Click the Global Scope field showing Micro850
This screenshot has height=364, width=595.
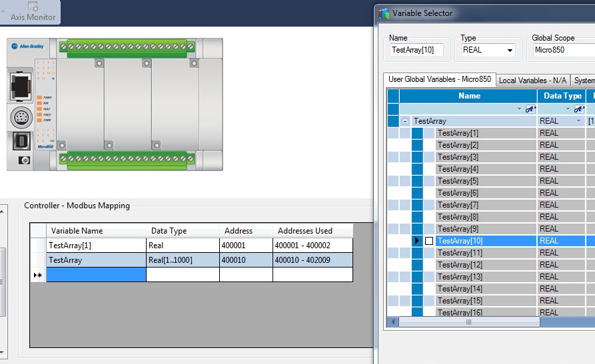coord(564,50)
